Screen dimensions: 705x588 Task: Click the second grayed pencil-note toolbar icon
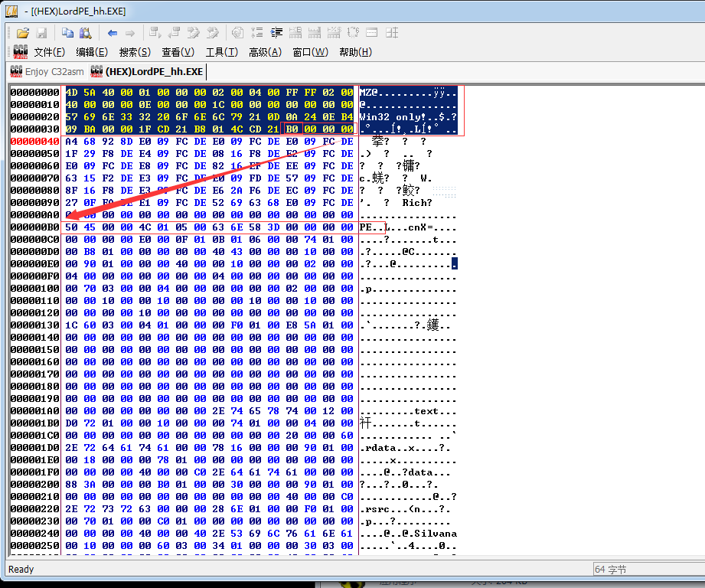point(212,32)
